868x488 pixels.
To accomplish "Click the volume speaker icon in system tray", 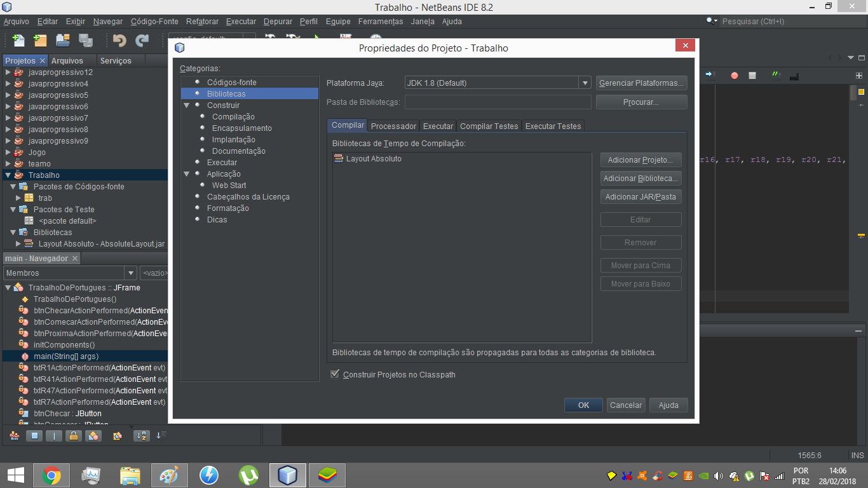I will point(719,476).
